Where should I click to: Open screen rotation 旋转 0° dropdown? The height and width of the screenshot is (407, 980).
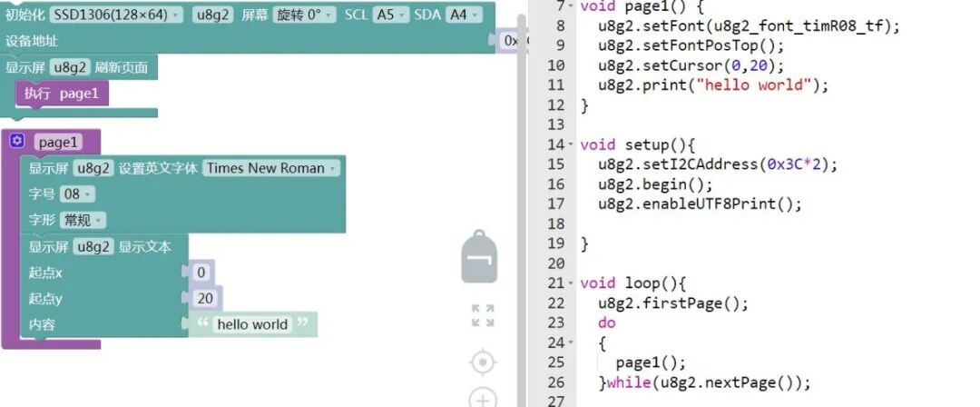(x=304, y=15)
